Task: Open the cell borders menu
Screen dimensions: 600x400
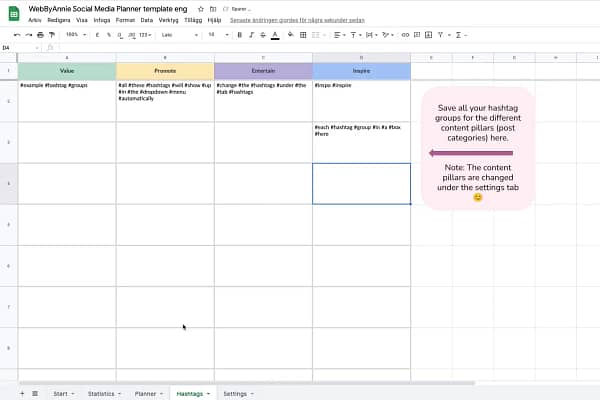Action: [303, 35]
